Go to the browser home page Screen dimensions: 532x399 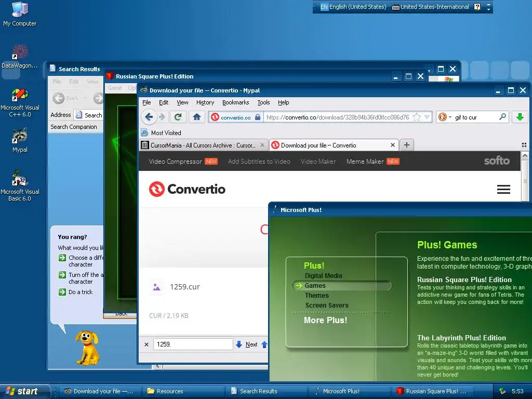197,117
